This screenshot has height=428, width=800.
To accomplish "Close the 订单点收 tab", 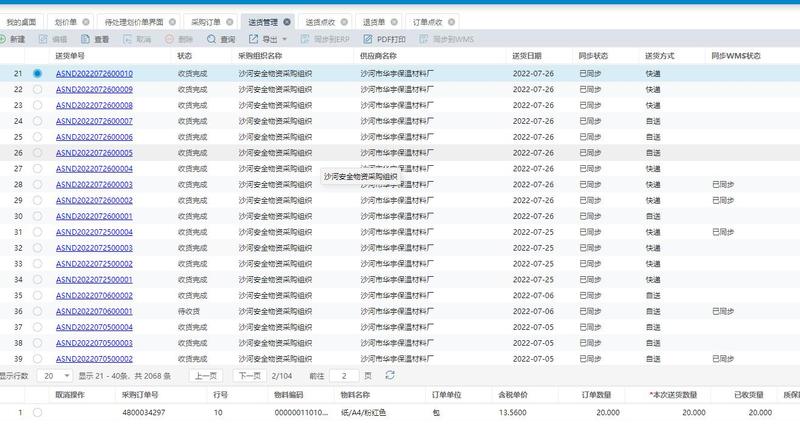I will point(451,22).
